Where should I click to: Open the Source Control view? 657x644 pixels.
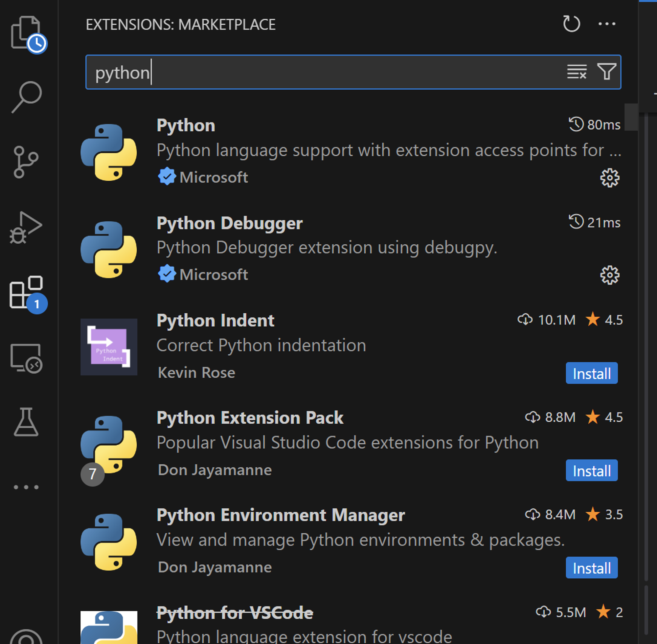[26, 162]
